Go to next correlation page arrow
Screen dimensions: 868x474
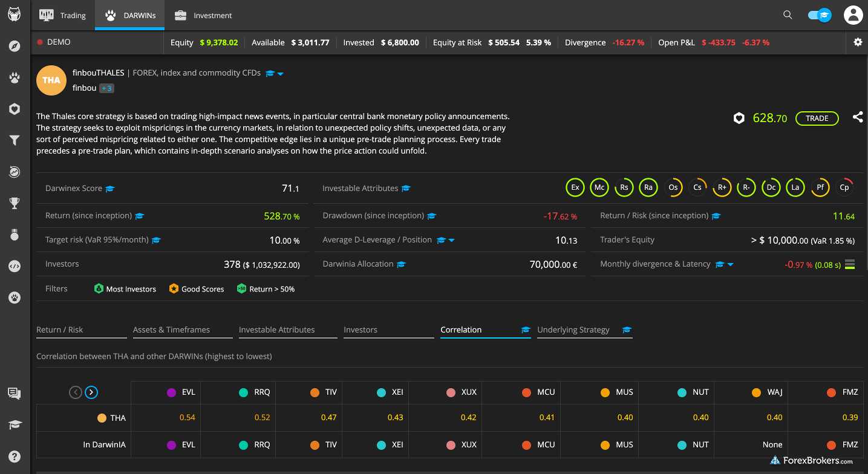(91, 392)
